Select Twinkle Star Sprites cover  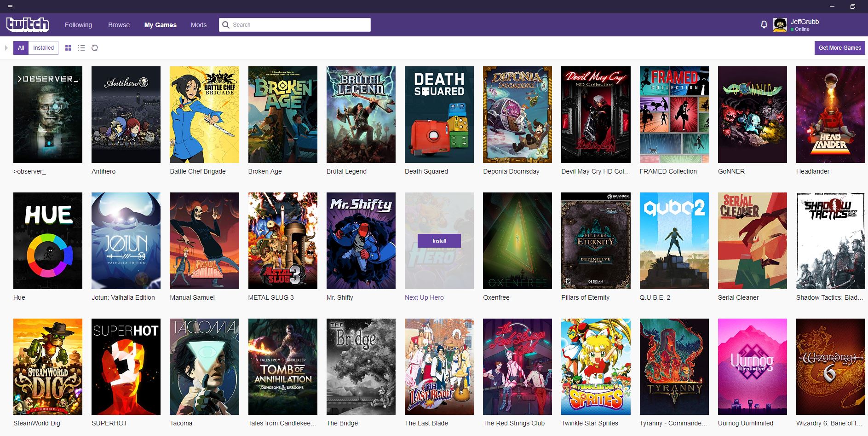(x=596, y=367)
